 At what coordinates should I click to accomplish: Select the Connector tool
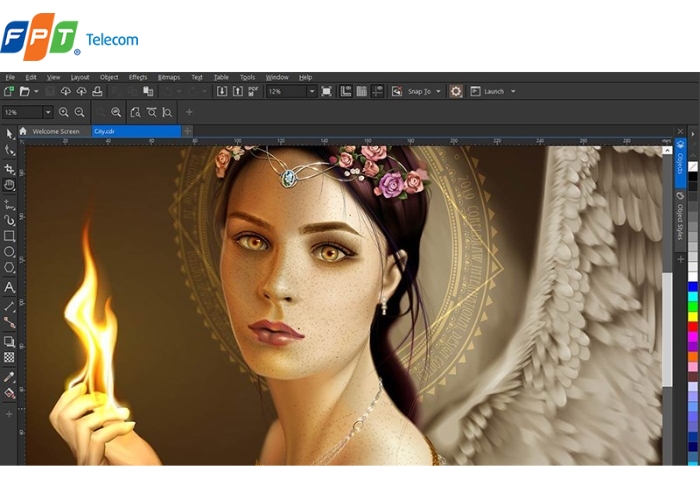pos(9,322)
